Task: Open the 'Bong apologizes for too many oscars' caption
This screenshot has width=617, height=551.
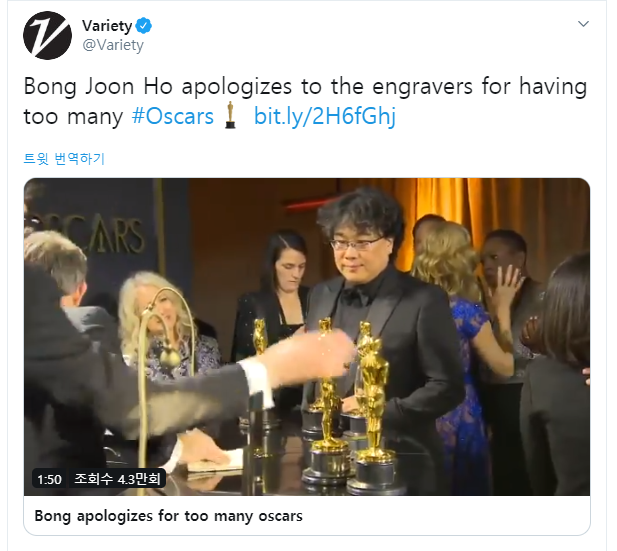Action: coord(168,516)
